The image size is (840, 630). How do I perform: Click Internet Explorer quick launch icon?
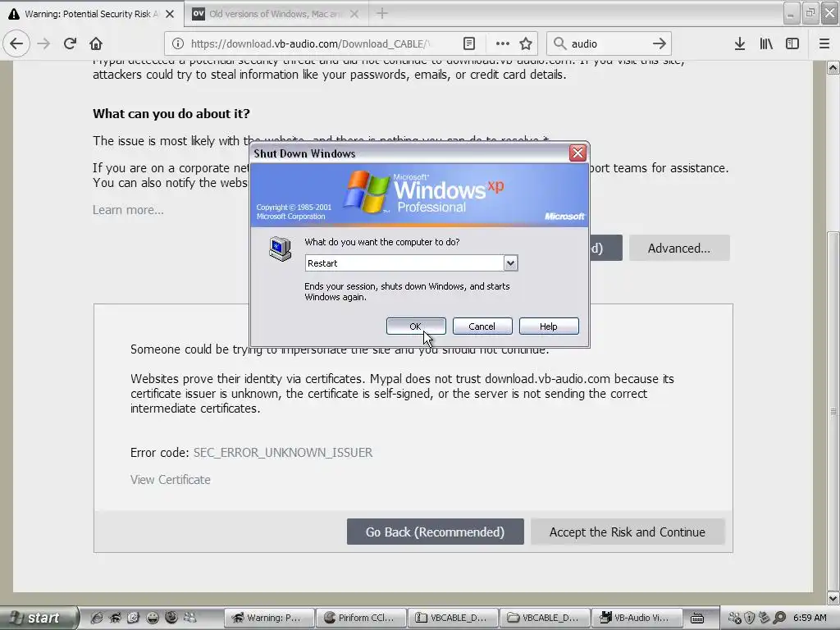[97, 618]
